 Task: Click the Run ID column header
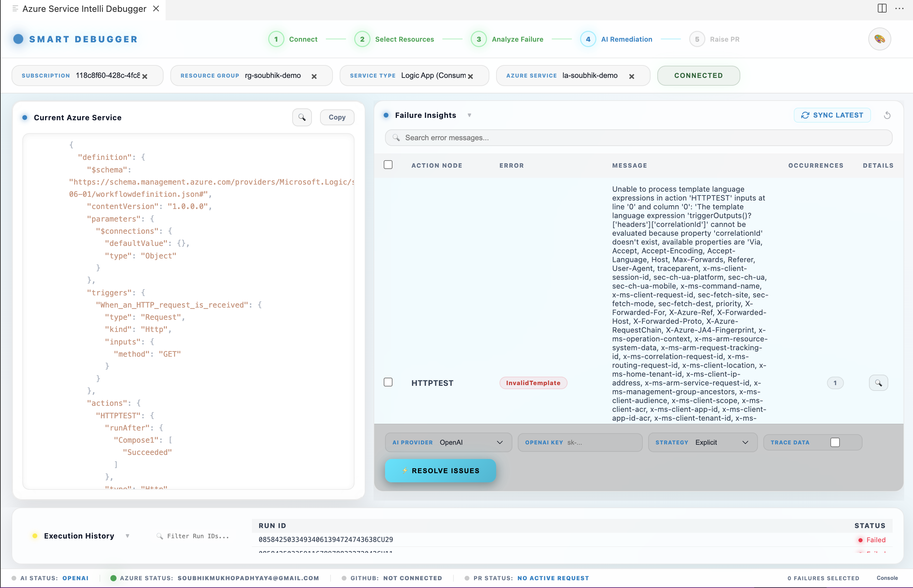(272, 525)
